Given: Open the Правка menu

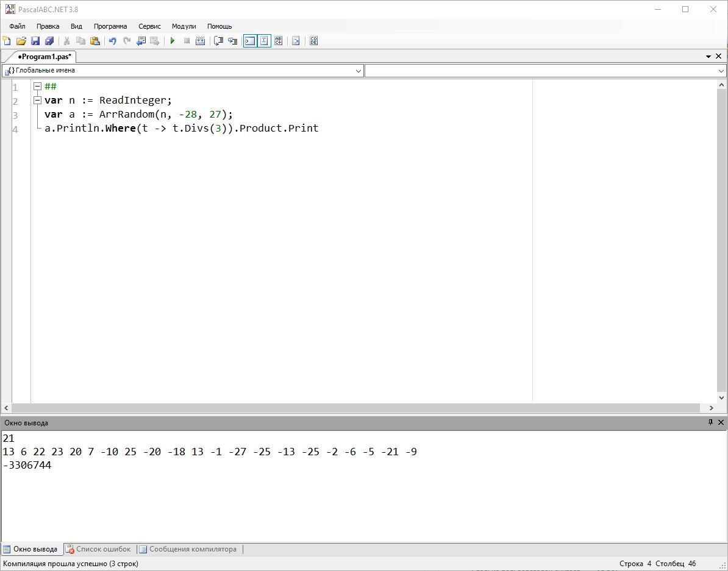Looking at the screenshot, I should point(48,26).
